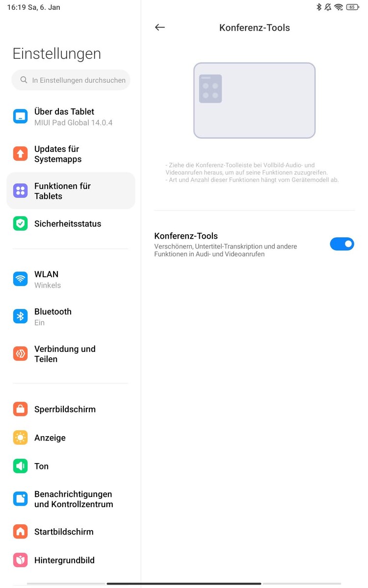Tap the battery indicator in status bar

click(x=352, y=7)
